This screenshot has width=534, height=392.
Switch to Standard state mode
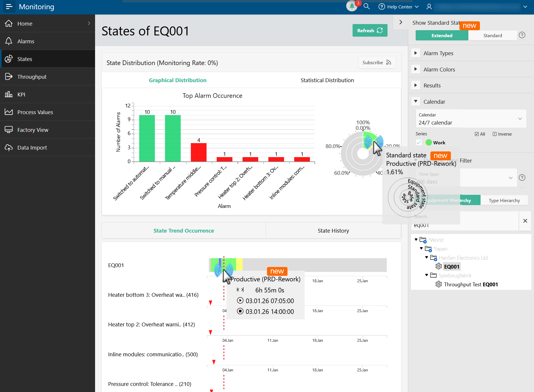pyautogui.click(x=492, y=35)
